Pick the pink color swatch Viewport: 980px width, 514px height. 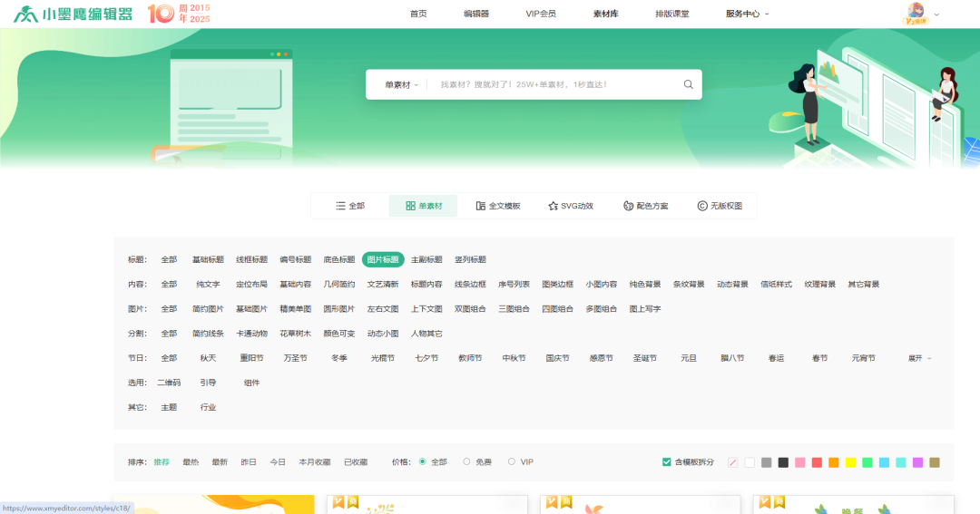point(800,463)
